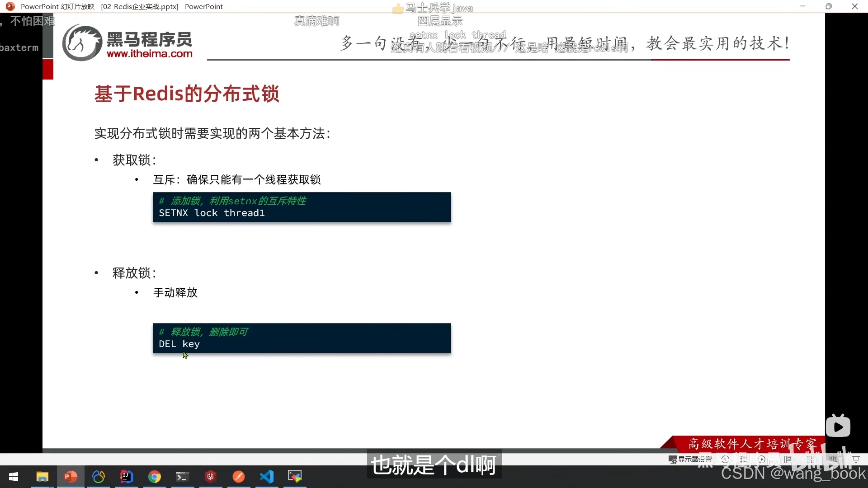The height and width of the screenshot is (488, 868).
Task: Open display settings in the status bar
Action: [x=690, y=459]
